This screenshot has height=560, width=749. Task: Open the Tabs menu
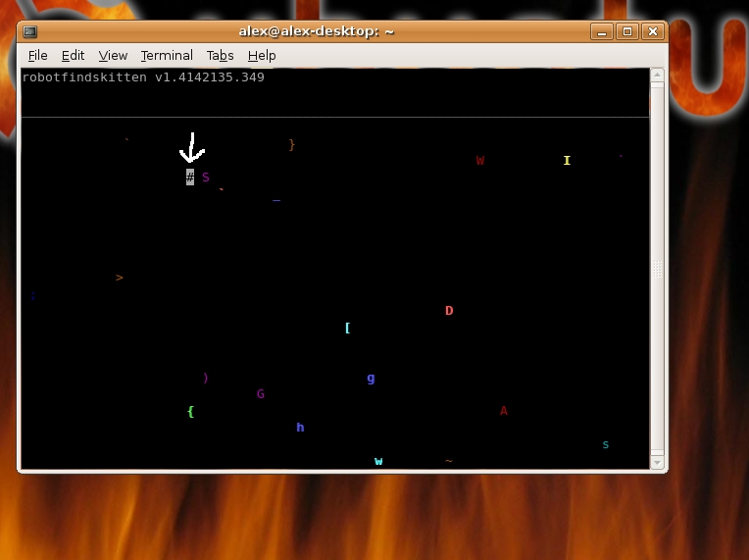(220, 56)
